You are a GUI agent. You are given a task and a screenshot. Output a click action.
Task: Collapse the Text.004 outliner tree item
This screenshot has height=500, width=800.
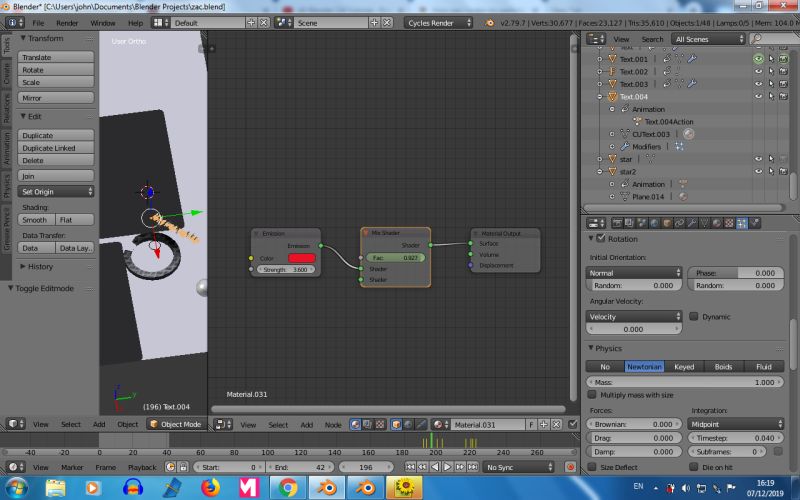599,96
